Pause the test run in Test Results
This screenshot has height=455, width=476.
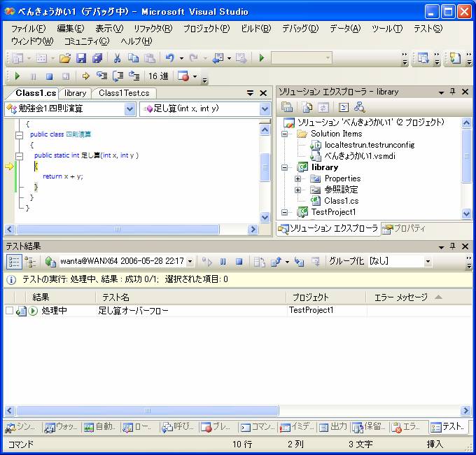[223, 261]
